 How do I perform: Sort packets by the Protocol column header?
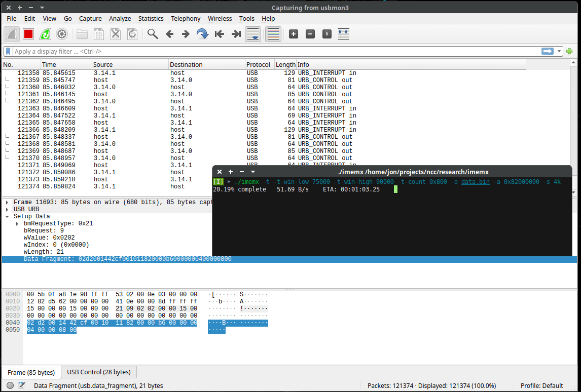click(x=259, y=64)
